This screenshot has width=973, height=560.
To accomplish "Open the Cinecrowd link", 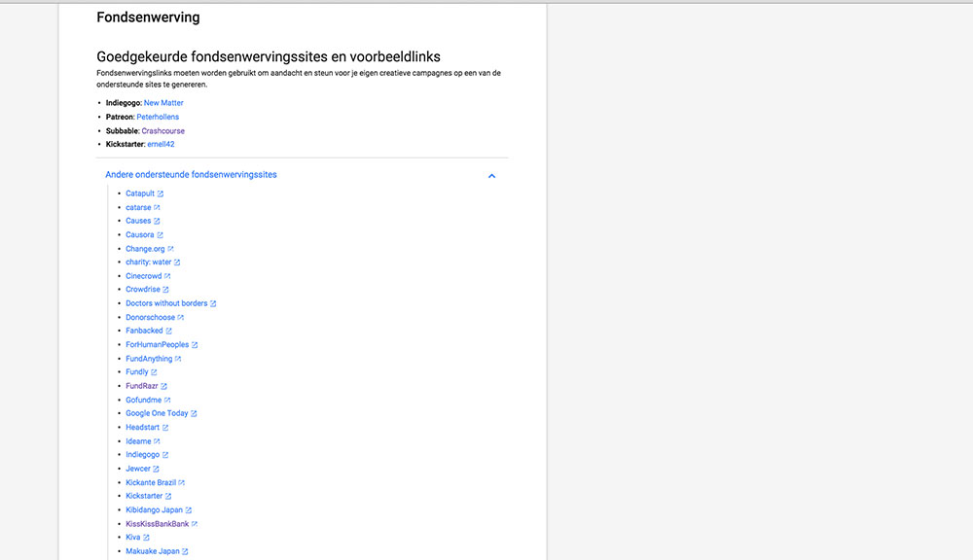I will point(143,276).
